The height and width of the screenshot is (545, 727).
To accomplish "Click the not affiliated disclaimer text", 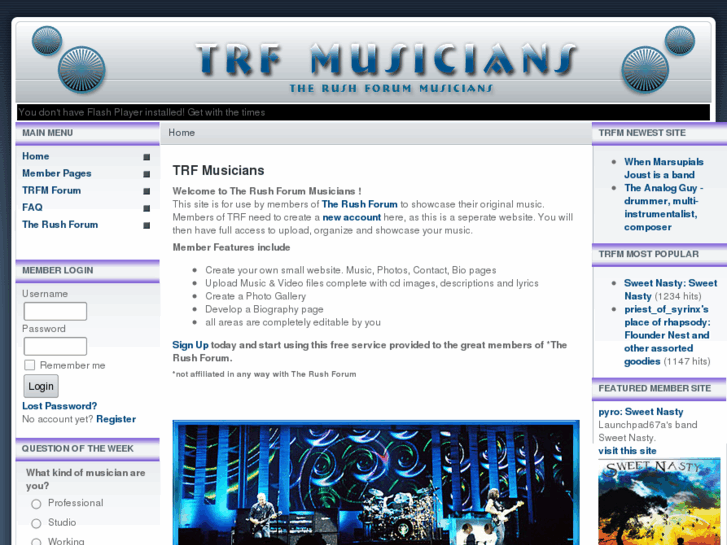I will (264, 374).
